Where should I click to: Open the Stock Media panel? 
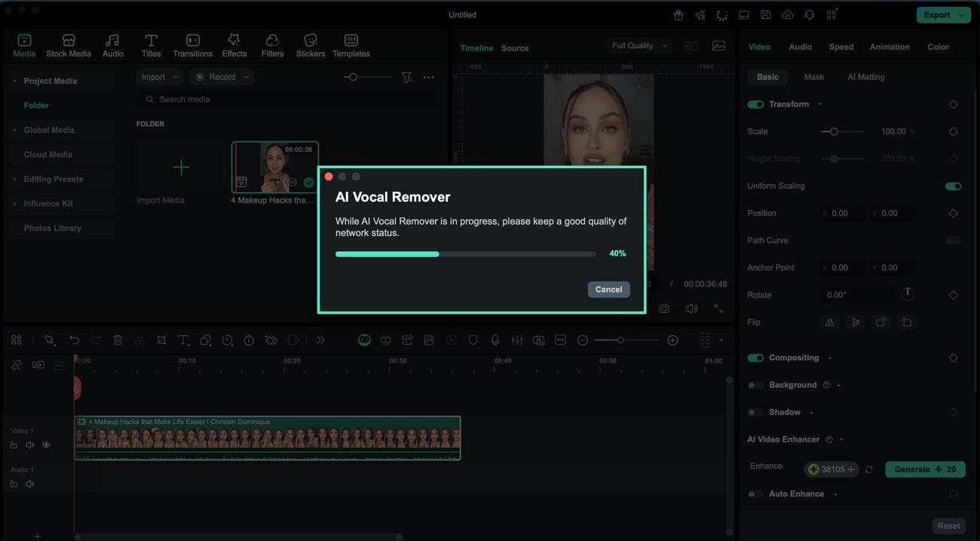click(x=69, y=46)
